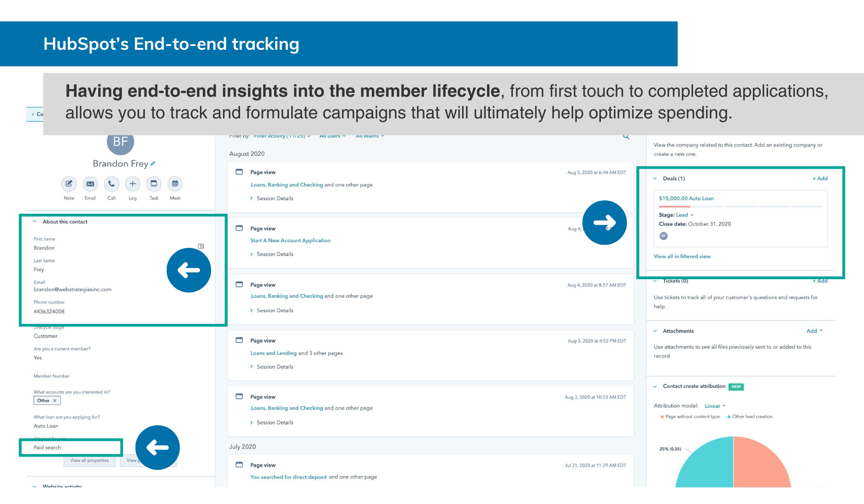Open the Add dropdown in Attachments
Image resolution: width=864 pixels, height=504 pixels.
click(x=814, y=331)
